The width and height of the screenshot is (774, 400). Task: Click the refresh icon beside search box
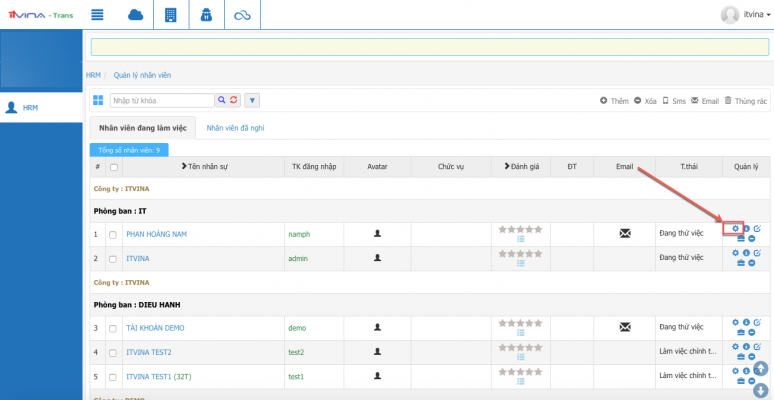pyautogui.click(x=234, y=100)
